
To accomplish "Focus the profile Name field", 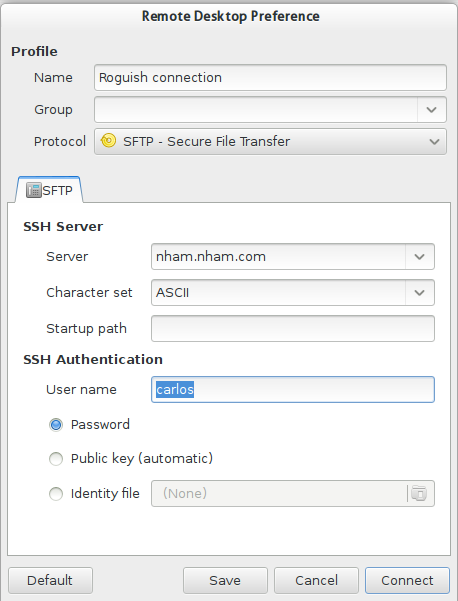I will pyautogui.click(x=270, y=77).
